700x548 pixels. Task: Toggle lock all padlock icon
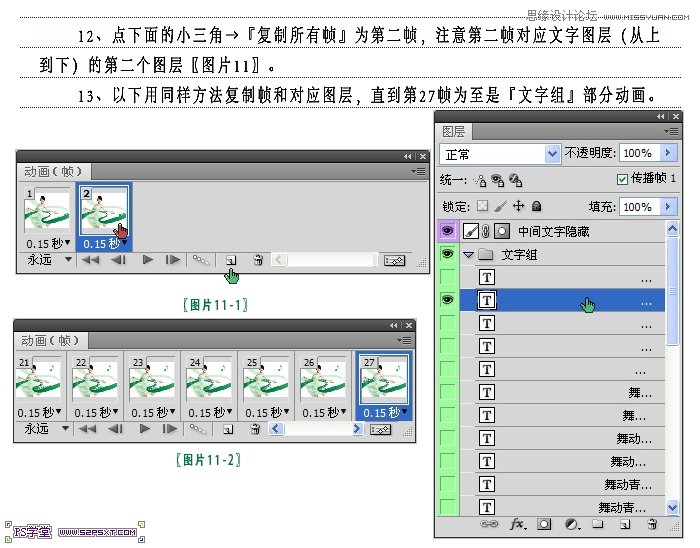click(537, 206)
